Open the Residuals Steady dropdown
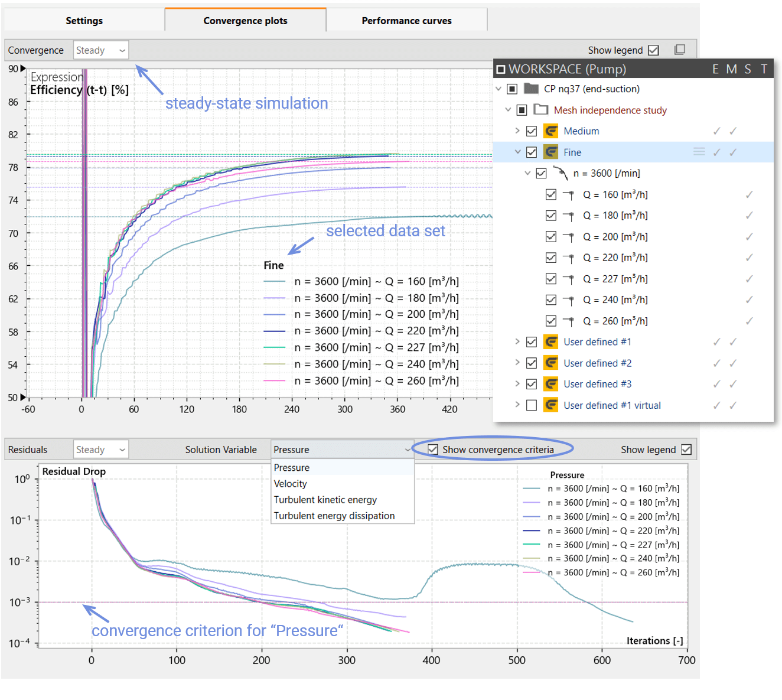Image resolution: width=782 pixels, height=700 pixels. [101, 450]
